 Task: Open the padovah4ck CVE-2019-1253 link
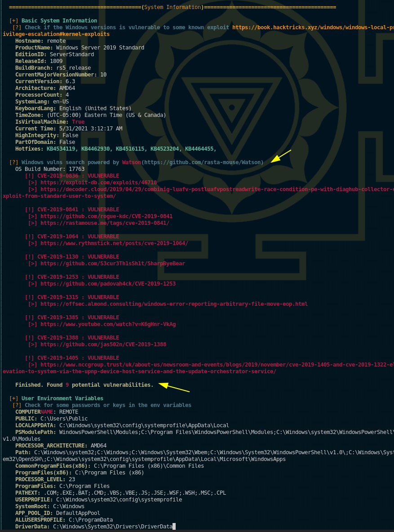(x=108, y=284)
